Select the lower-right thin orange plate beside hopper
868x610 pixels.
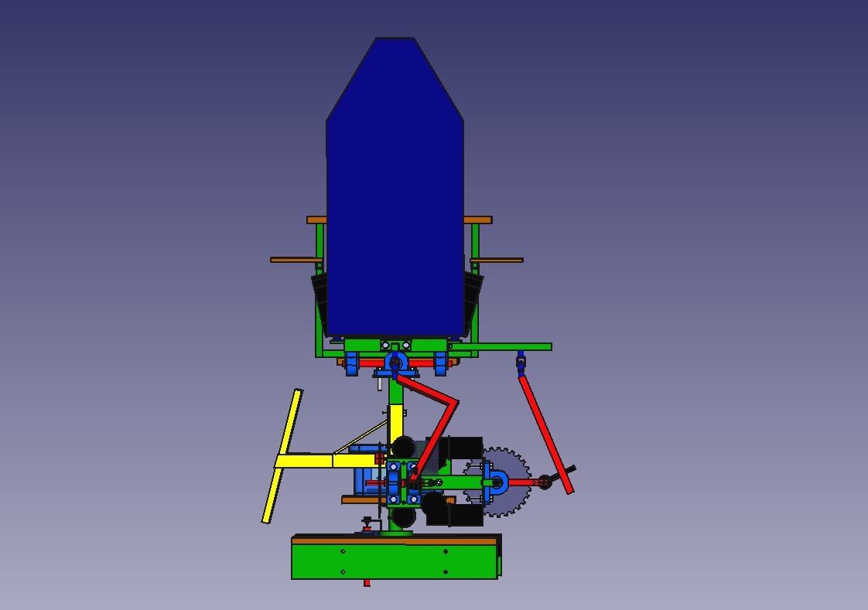[x=497, y=260]
